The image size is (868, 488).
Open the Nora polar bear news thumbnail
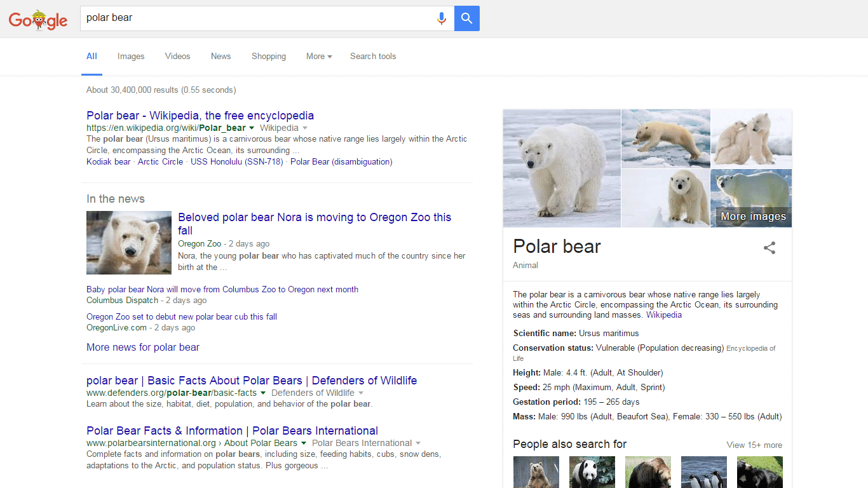tap(129, 243)
